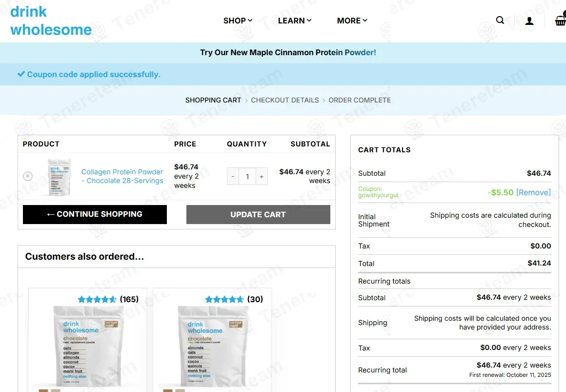Increase quantity with the plus button

click(x=262, y=177)
